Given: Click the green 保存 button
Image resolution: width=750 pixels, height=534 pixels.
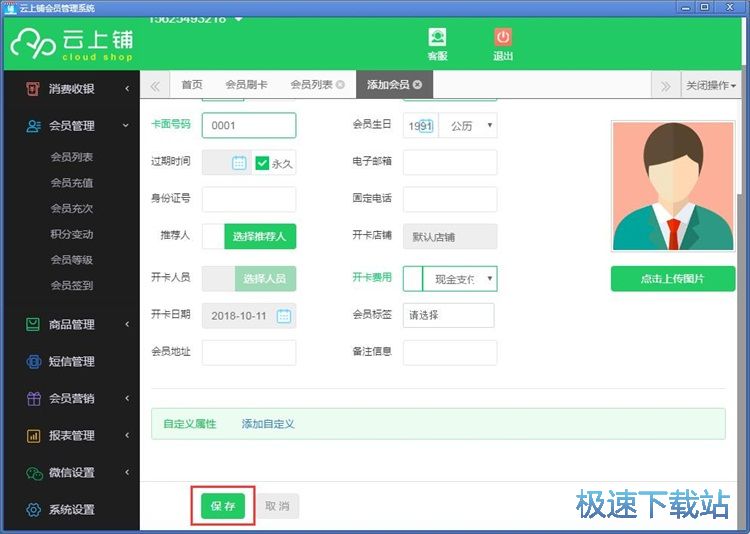Looking at the screenshot, I should point(222,507).
